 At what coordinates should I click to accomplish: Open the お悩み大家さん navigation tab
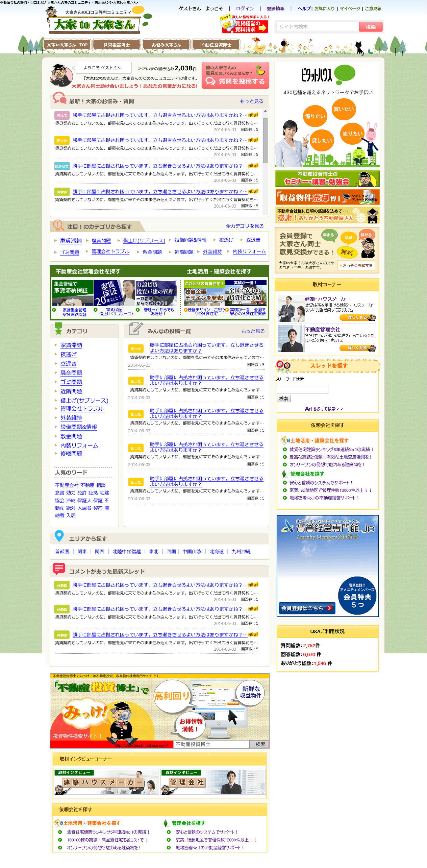166,45
